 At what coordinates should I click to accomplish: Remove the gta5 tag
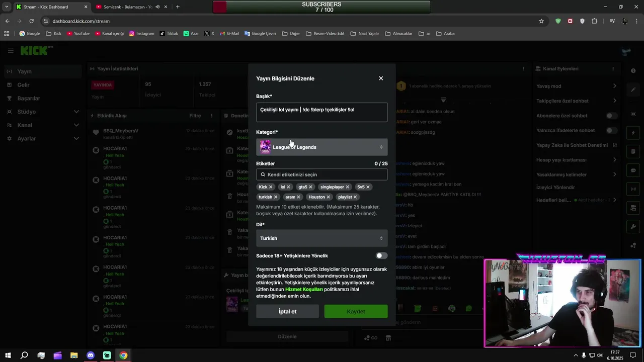coord(310,187)
